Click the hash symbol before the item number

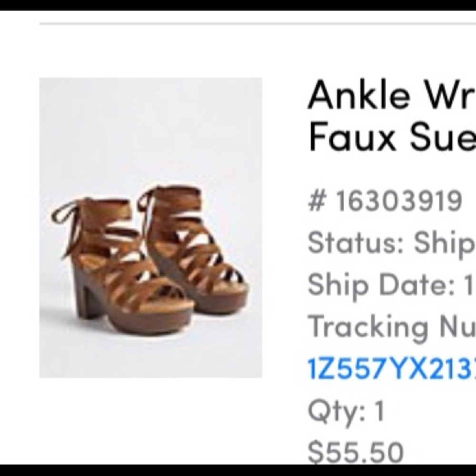[316, 201]
